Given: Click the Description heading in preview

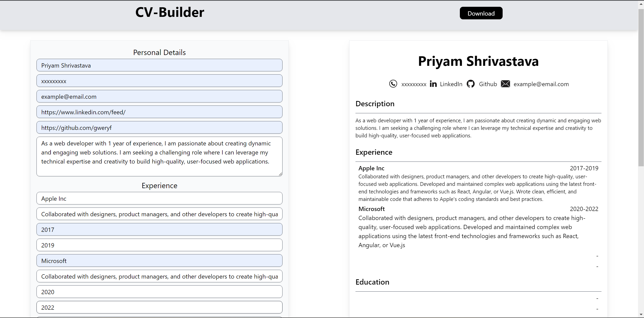Looking at the screenshot, I should pyautogui.click(x=375, y=104).
